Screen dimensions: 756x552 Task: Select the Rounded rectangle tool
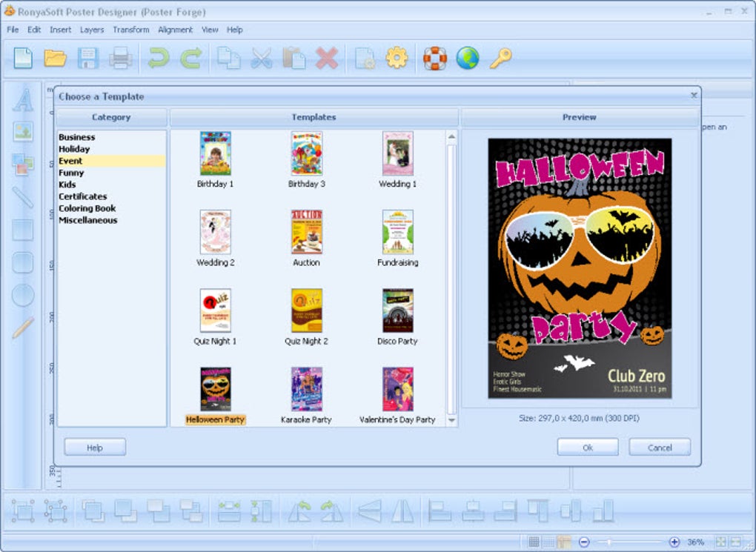(23, 263)
